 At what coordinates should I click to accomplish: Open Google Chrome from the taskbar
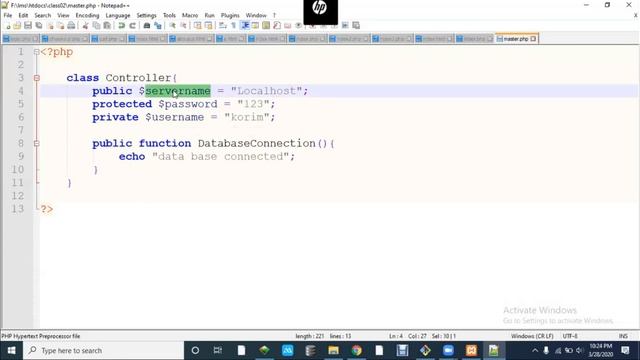pos(356,351)
